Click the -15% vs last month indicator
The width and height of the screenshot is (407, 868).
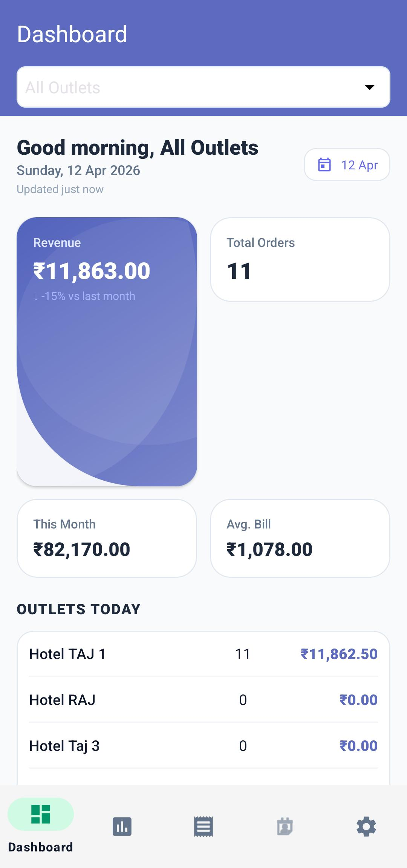(84, 296)
